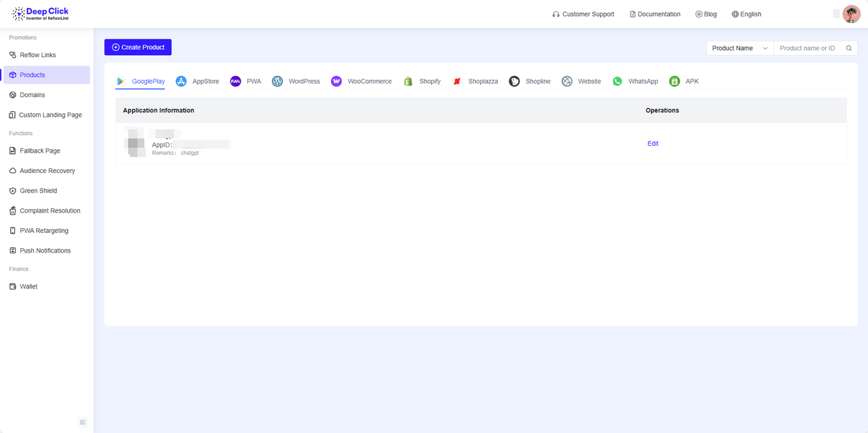Click the PWA purple badge icon
The image size is (868, 433).
point(235,81)
